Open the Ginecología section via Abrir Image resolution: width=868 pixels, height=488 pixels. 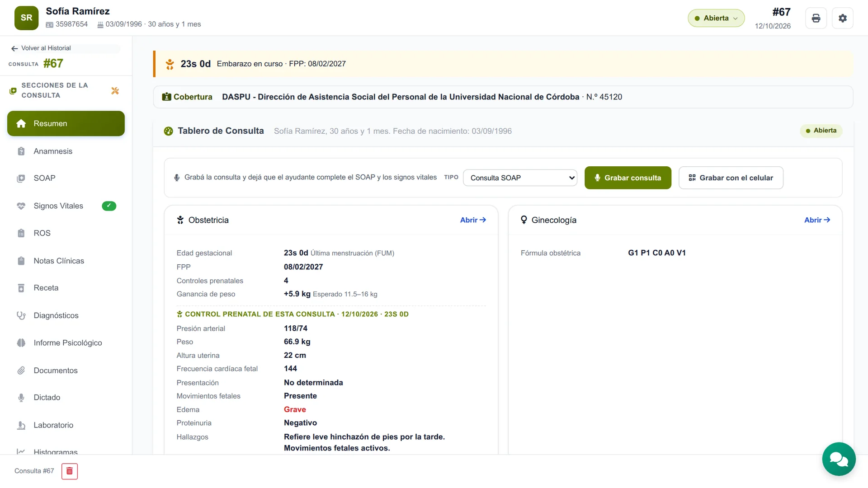(817, 220)
